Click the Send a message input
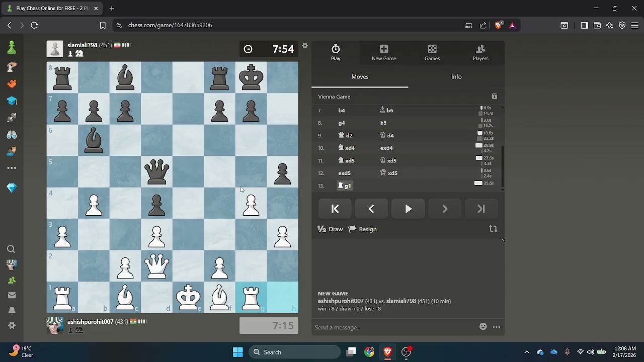Image resolution: width=644 pixels, height=362 pixels. coord(394,327)
